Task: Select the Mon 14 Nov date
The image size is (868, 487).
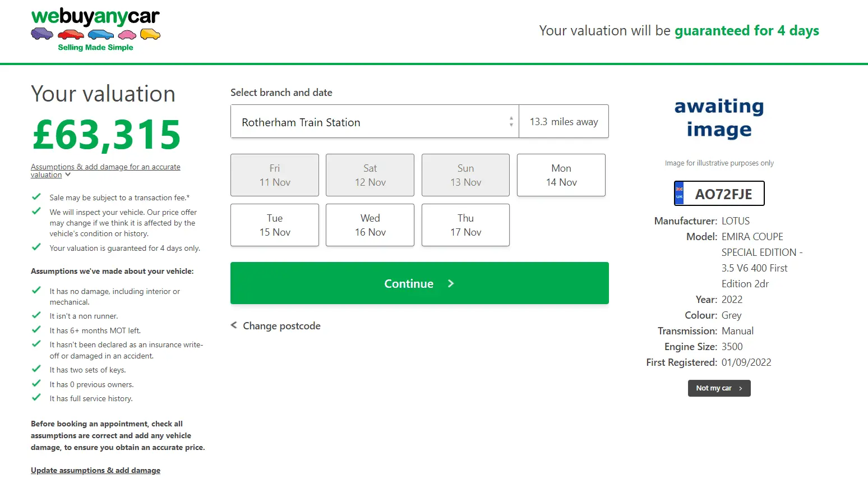Action: (561, 175)
